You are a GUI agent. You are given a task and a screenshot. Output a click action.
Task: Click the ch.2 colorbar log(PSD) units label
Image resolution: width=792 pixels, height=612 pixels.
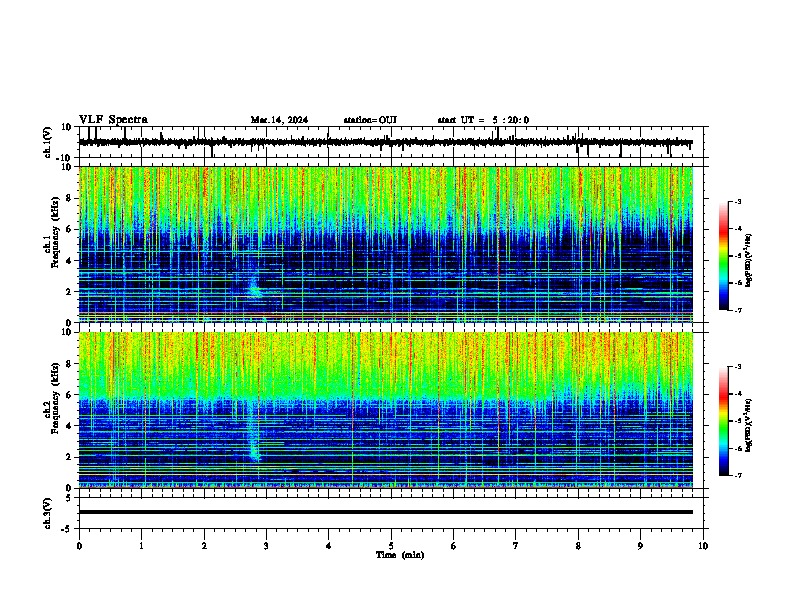(749, 425)
